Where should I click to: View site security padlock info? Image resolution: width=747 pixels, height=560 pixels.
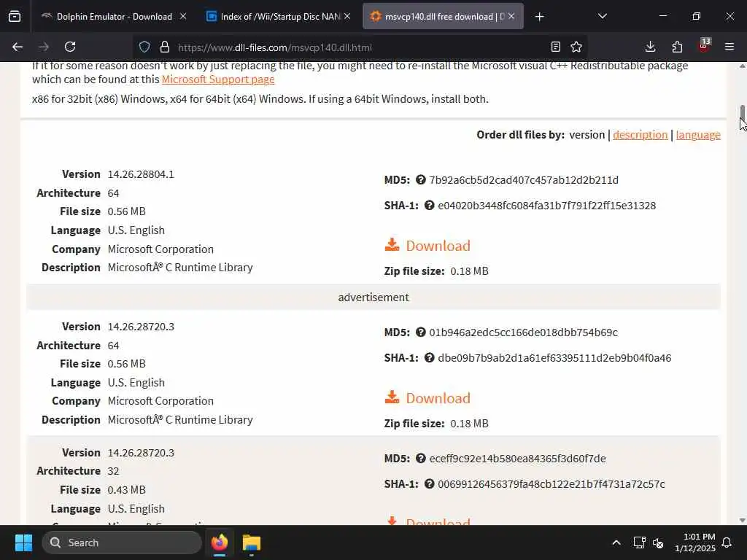165,47
